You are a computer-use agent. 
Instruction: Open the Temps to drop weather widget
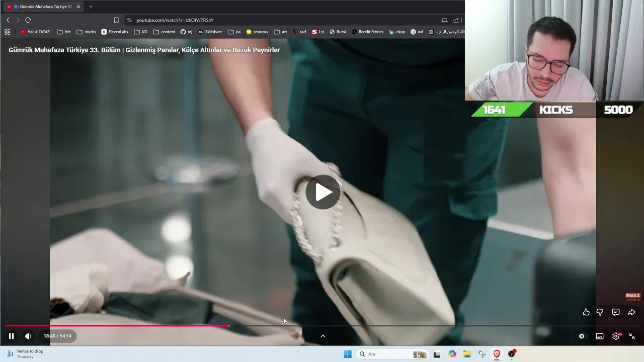click(25, 354)
